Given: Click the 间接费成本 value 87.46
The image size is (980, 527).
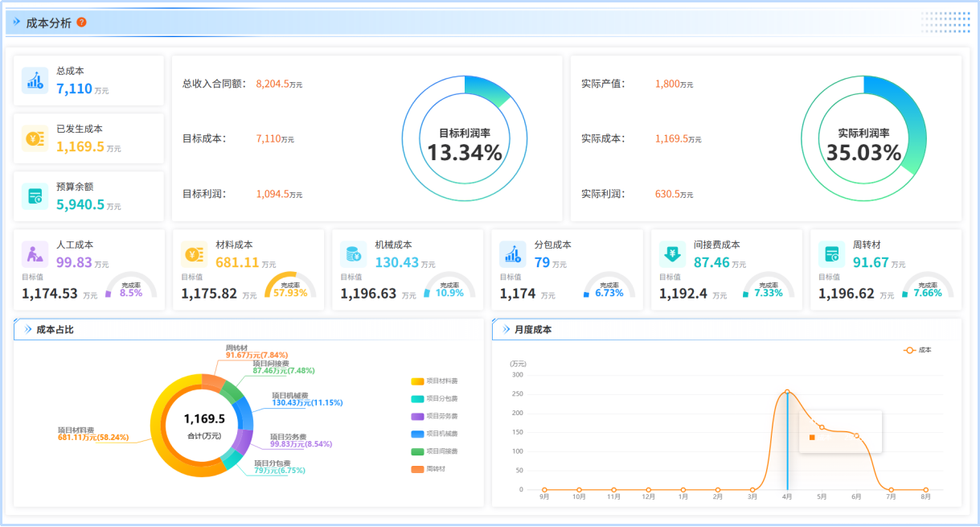Looking at the screenshot, I should pyautogui.click(x=711, y=262).
